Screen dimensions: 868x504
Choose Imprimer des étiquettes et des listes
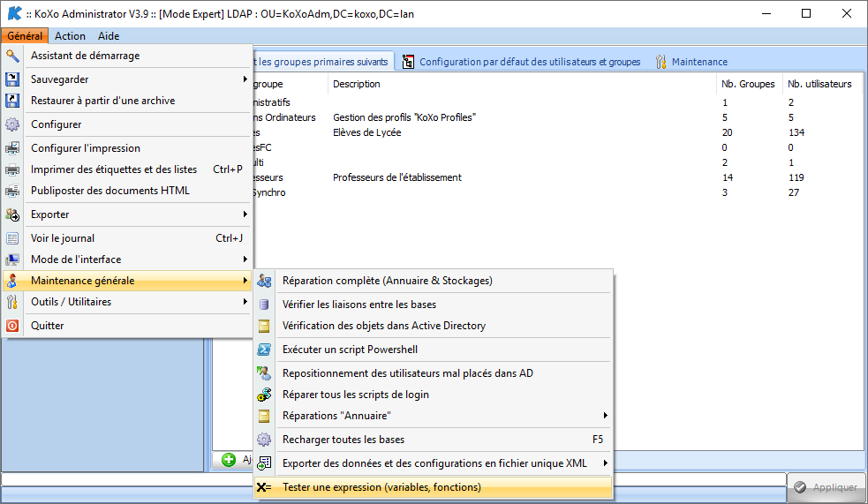click(x=127, y=169)
